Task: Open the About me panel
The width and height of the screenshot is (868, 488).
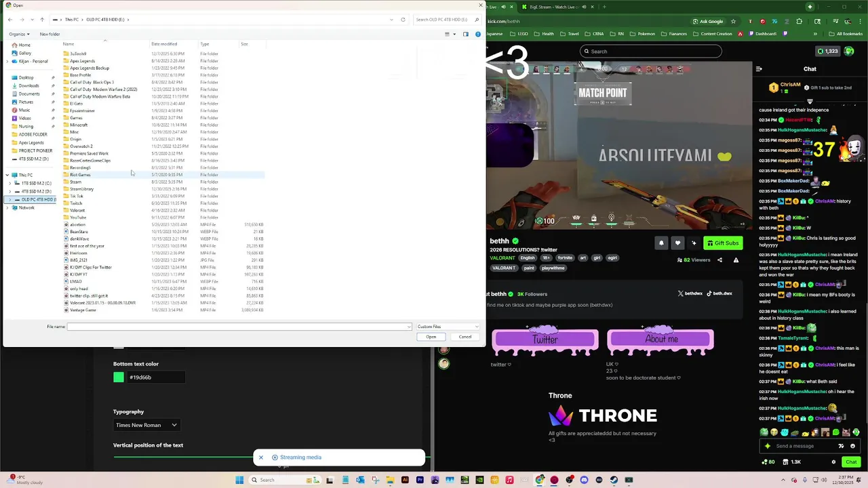Action: (660, 340)
